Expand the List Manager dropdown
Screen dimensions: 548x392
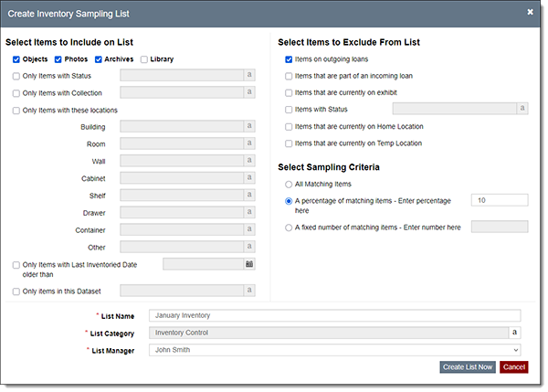coord(334,349)
